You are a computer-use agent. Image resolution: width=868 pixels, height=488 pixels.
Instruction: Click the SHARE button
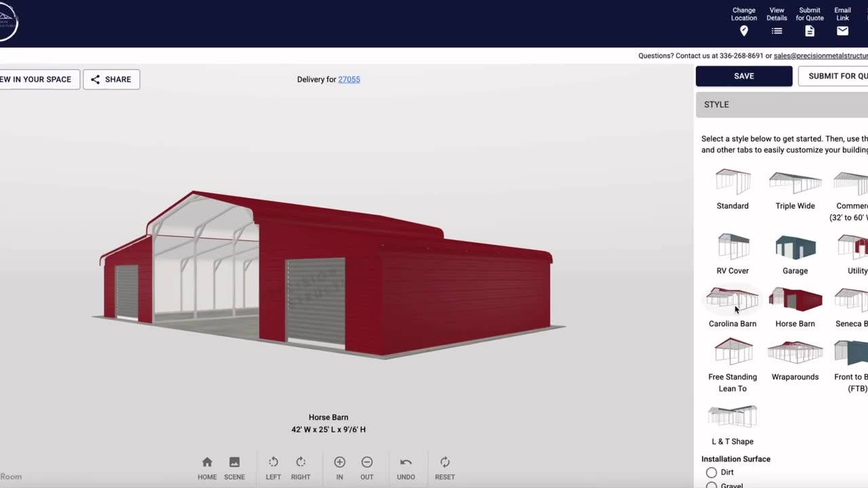click(x=111, y=79)
